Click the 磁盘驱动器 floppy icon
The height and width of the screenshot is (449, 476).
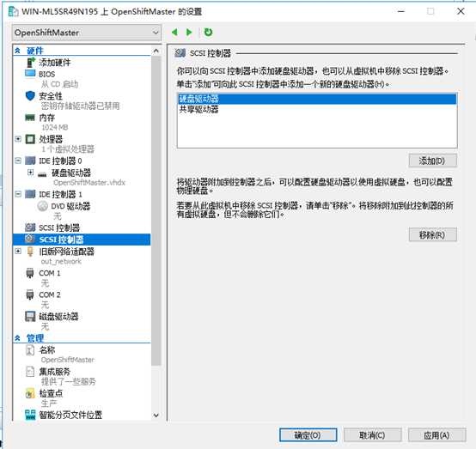click(x=30, y=317)
